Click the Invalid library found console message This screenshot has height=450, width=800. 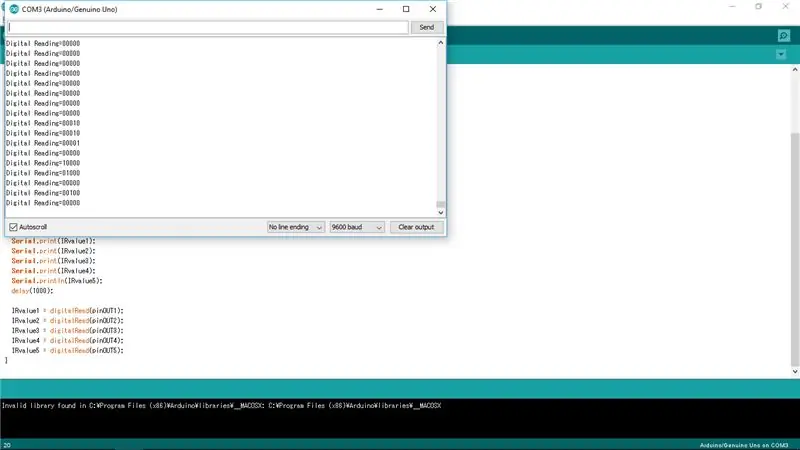[221, 406]
